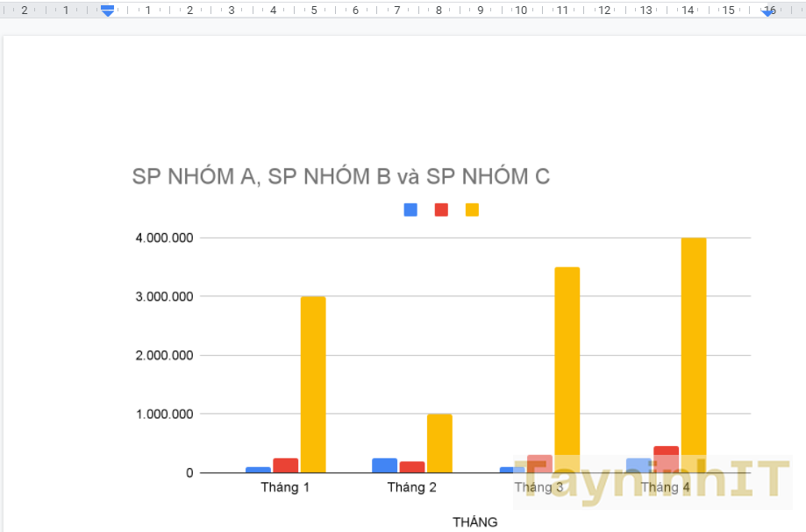
Task: Click the 1.000.000 vertical axis label
Action: click(165, 414)
